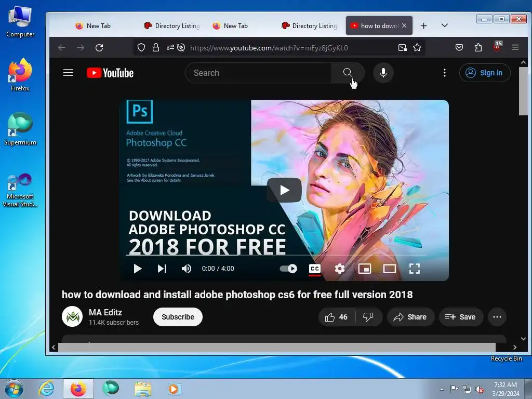Open site permissions icon in address bar
This screenshot has width=532, height=399.
[x=170, y=47]
